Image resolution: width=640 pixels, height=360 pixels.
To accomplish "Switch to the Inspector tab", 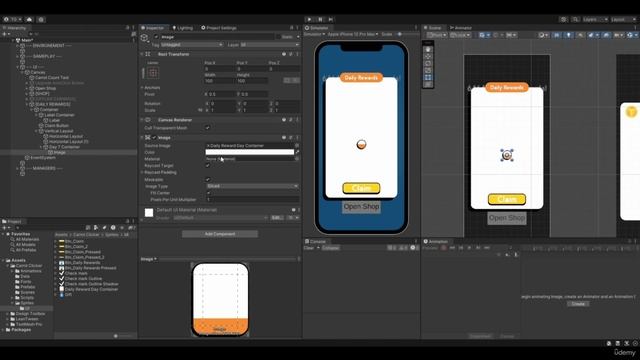I will pyautogui.click(x=153, y=28).
